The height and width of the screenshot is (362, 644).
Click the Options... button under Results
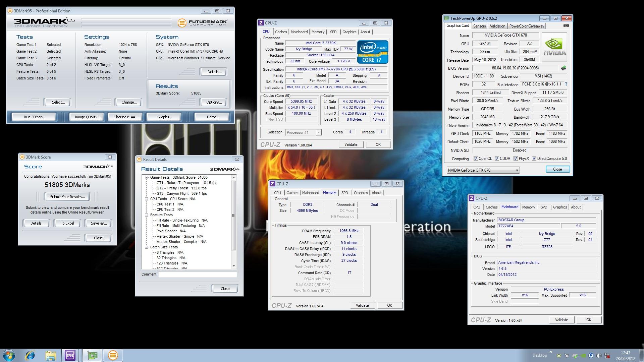(x=214, y=102)
